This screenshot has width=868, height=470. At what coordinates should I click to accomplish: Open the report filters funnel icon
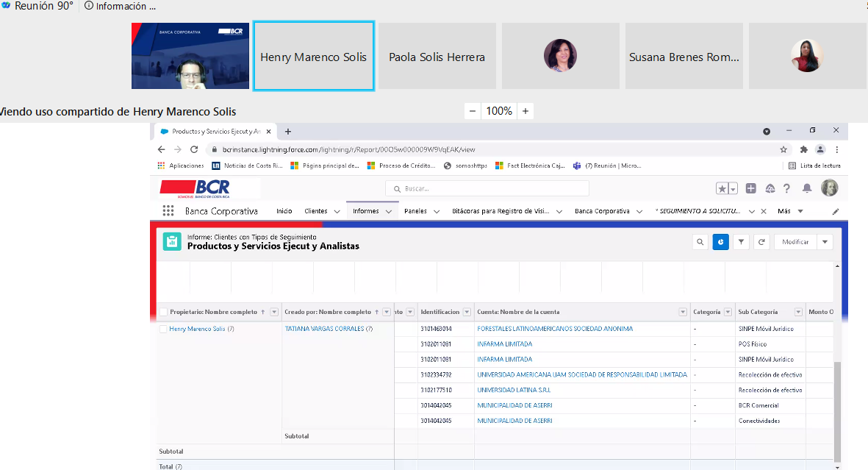tap(742, 242)
